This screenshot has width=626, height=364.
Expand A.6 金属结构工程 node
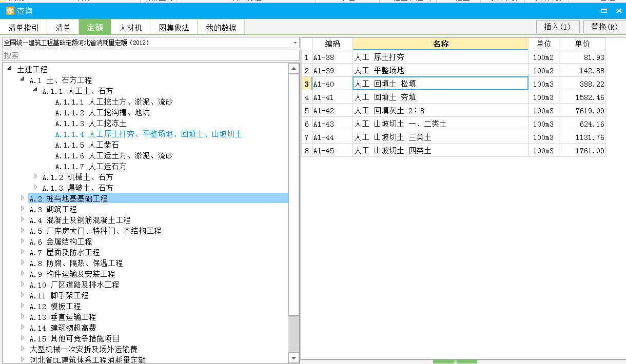click(x=22, y=241)
